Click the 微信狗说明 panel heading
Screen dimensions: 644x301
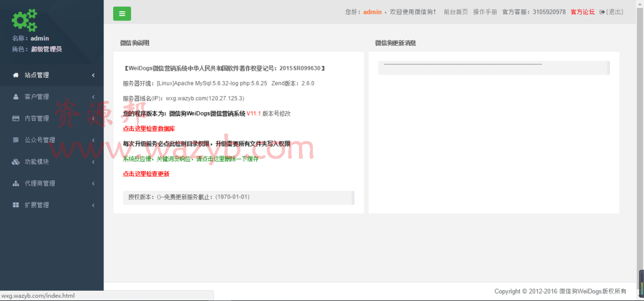click(x=135, y=43)
